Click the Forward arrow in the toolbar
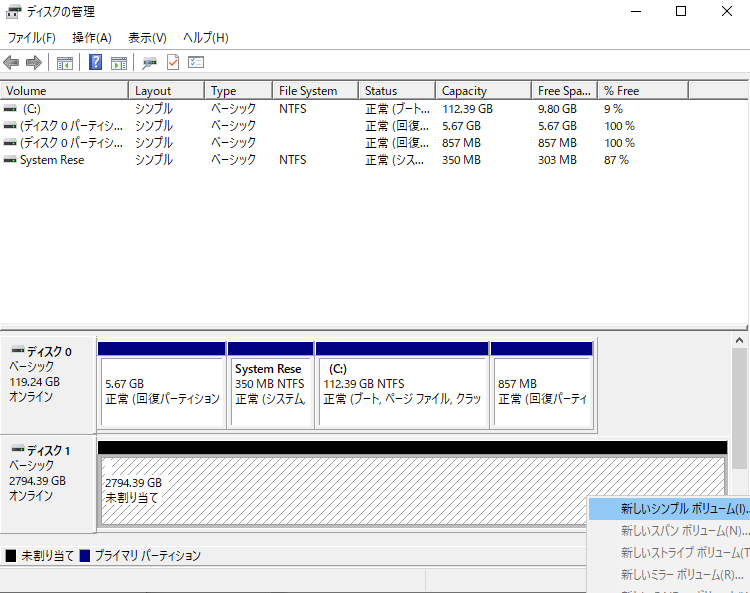The image size is (750, 593). click(x=34, y=63)
